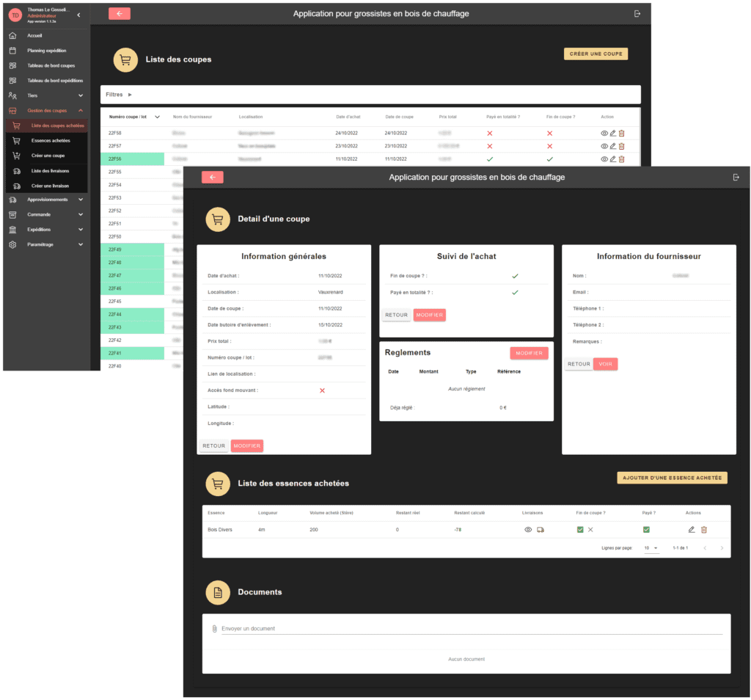Open Essences achetées in sidebar
Viewport: 751px width, 700px height.
(51, 140)
